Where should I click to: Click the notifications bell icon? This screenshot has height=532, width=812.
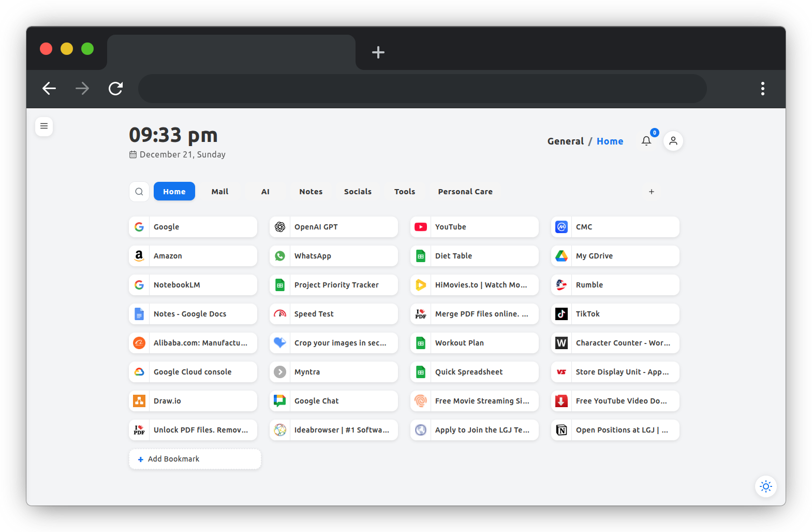(x=646, y=141)
